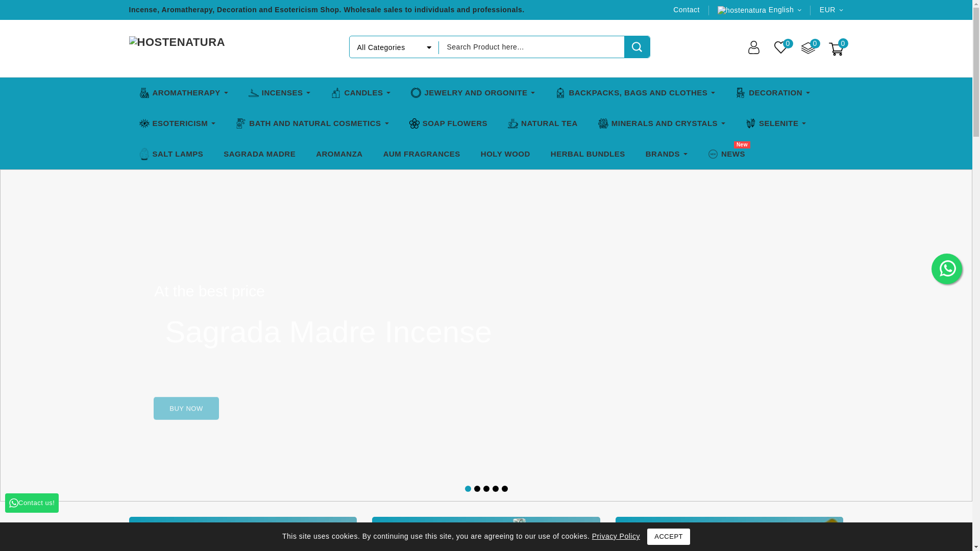980x551 pixels.
Task: Expand the Brands menu
Action: coord(666,154)
